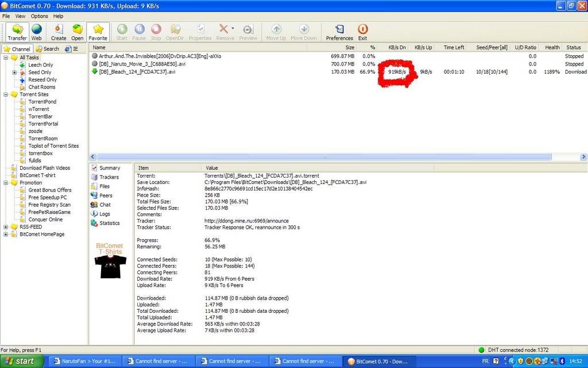Open the Options menu
The height and width of the screenshot is (368, 588).
40,16
